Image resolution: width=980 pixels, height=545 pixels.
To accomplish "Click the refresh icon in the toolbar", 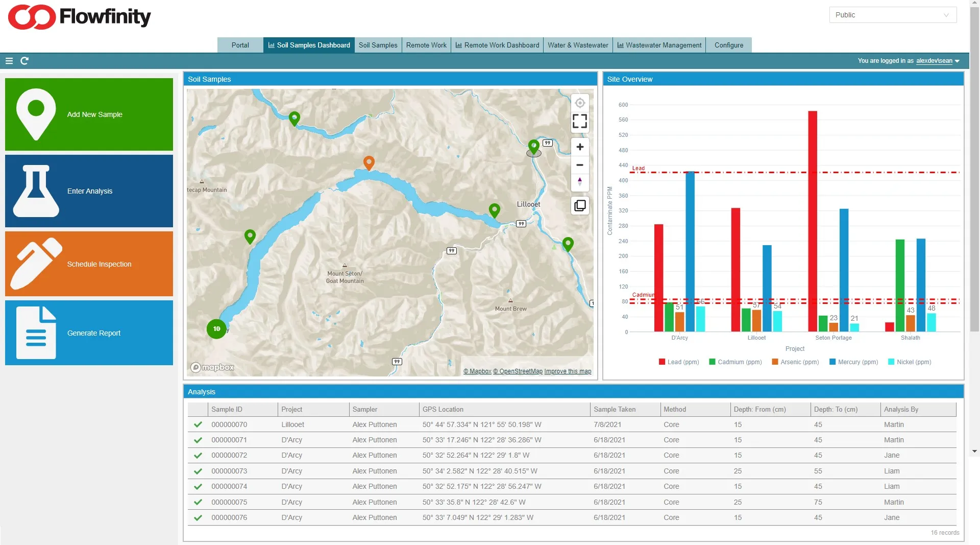I will coord(24,61).
